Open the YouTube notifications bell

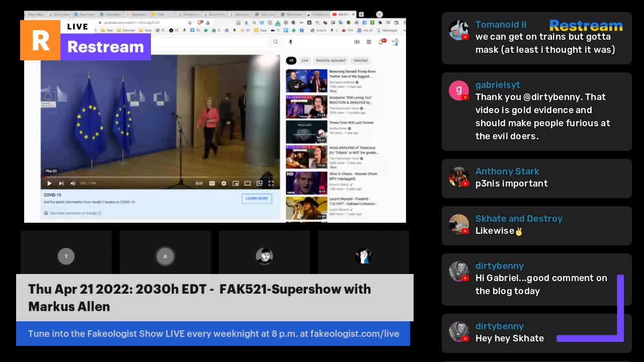pos(381,42)
